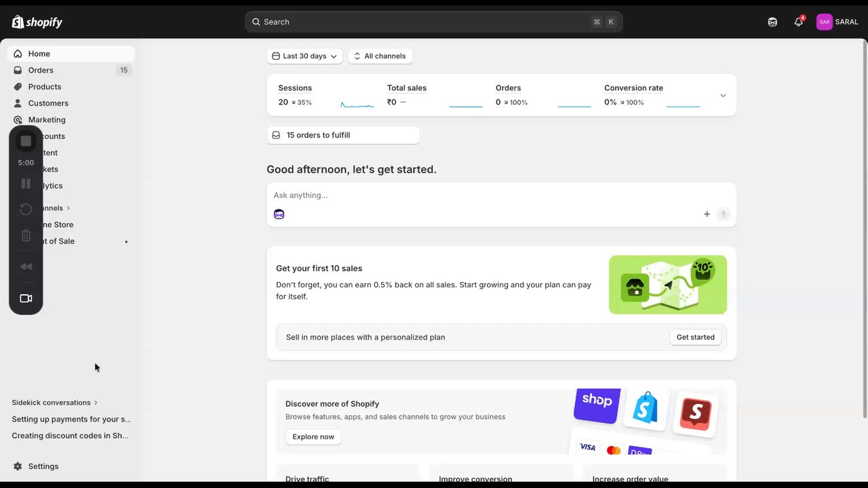Screen dimensions: 868x488
Task: Expand the Sales channels chevron
Action: point(68,208)
